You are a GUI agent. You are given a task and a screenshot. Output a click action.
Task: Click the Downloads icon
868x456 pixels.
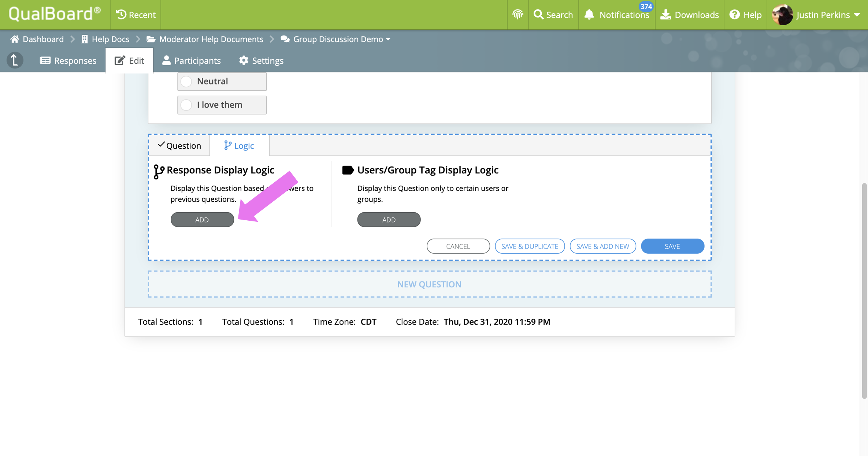665,15
